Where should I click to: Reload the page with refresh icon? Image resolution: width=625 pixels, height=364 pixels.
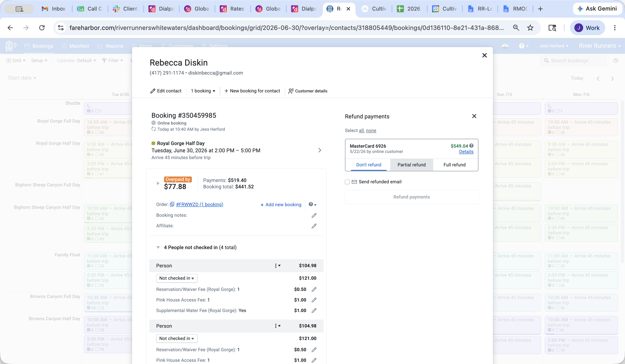coord(42,28)
